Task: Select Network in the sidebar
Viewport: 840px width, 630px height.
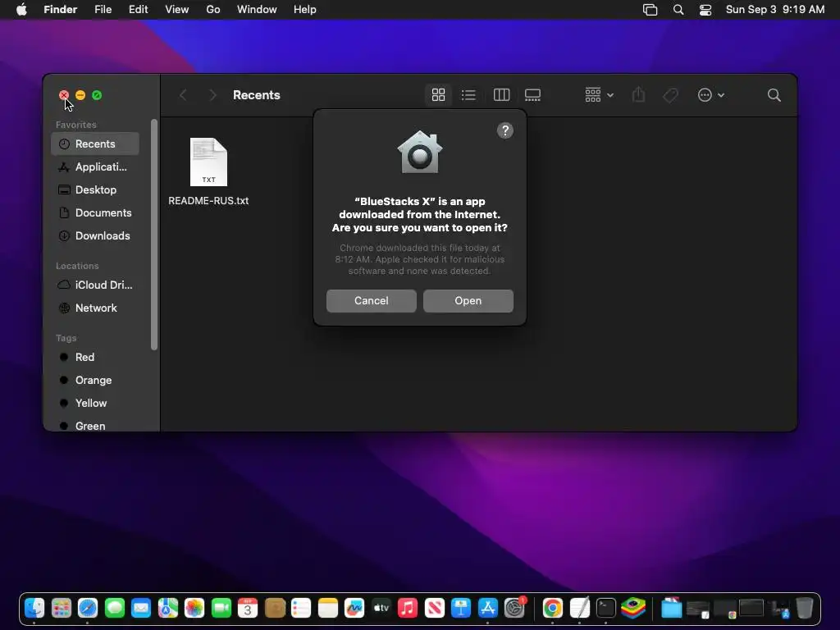Action: coord(95,308)
